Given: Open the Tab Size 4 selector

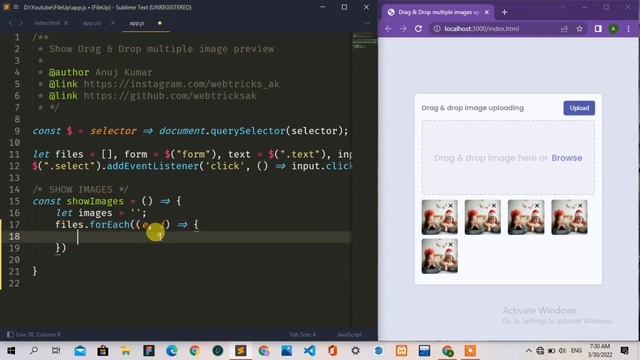Looking at the screenshot, I should click(x=302, y=334).
